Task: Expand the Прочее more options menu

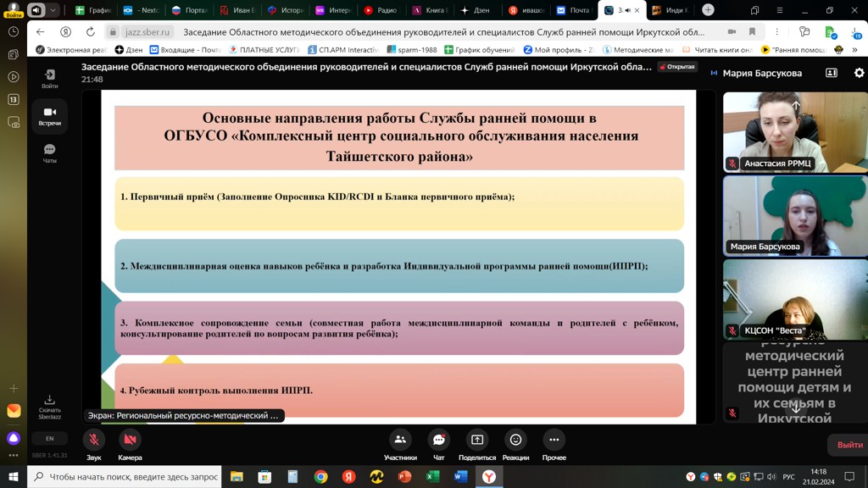Action: 554,441
